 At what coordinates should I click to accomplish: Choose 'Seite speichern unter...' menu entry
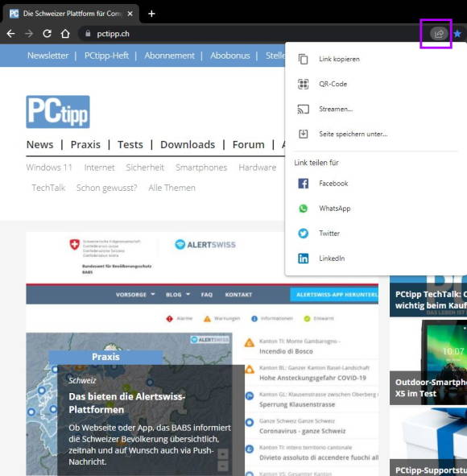tap(376, 134)
